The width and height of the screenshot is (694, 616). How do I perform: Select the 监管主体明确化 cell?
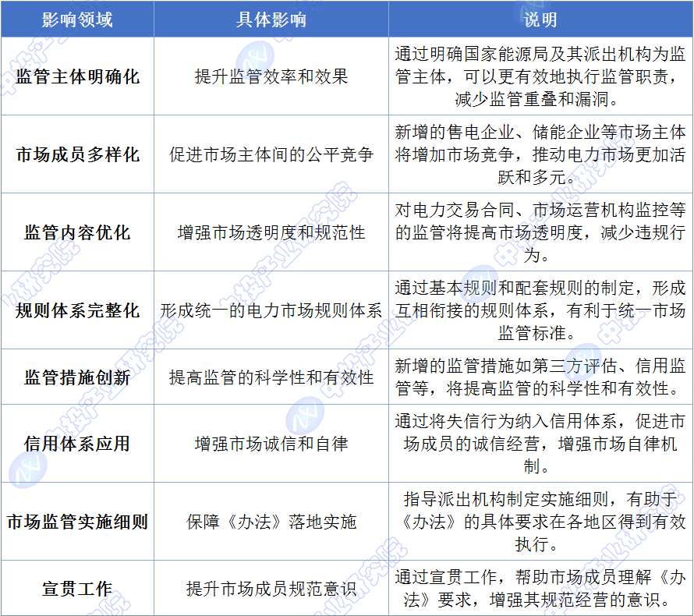click(x=77, y=76)
